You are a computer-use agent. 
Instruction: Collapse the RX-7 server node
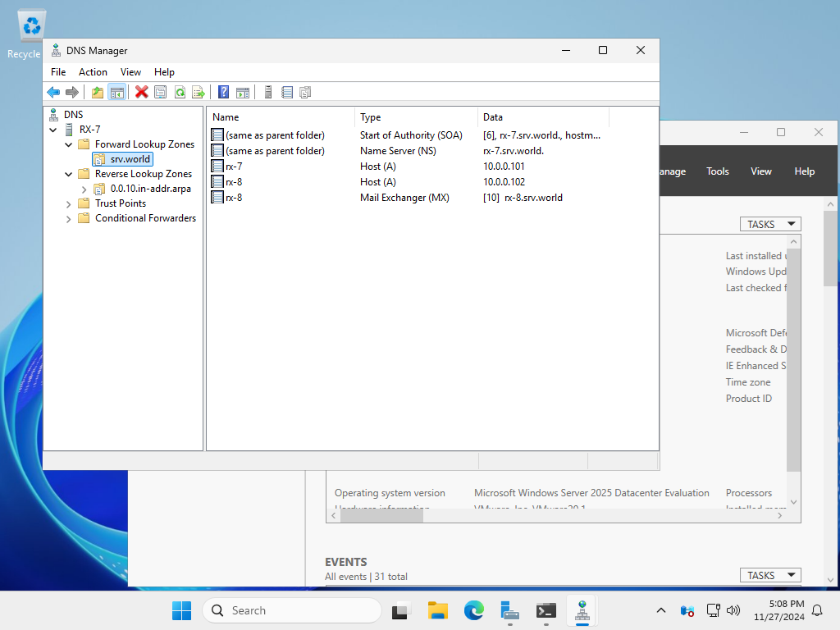coord(53,130)
